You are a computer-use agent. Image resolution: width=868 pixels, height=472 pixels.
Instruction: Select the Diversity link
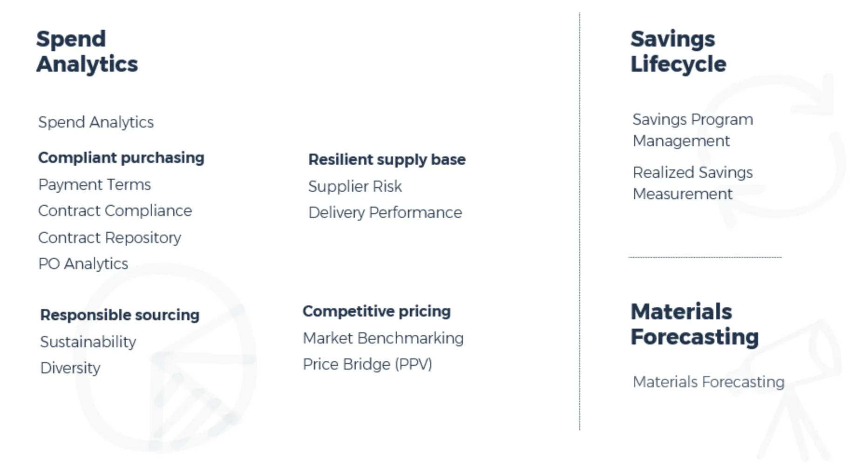point(70,368)
